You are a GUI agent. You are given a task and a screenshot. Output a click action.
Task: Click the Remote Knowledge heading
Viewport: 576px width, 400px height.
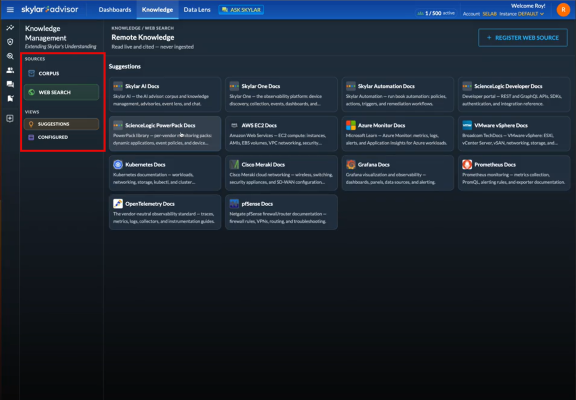coord(143,37)
